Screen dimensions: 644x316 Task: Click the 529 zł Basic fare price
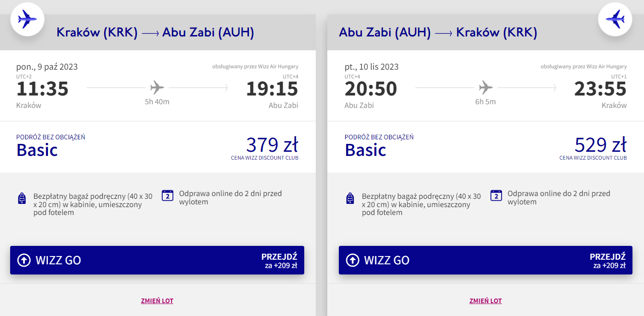pos(600,145)
